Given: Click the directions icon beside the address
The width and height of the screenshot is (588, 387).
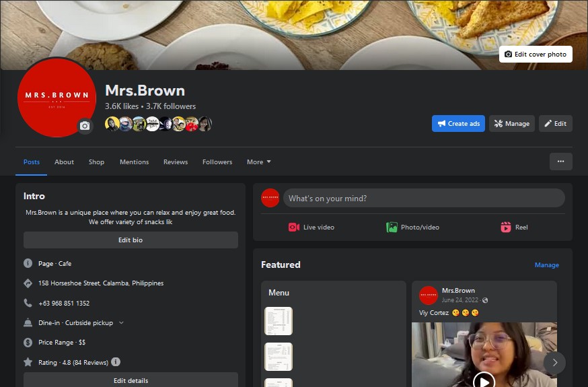Looking at the screenshot, I should pyautogui.click(x=28, y=283).
